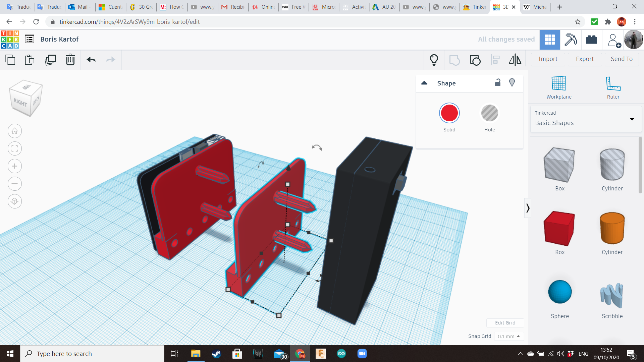The height and width of the screenshot is (362, 644).
Task: Switch to the Tinker browser tab
Action: (475, 7)
